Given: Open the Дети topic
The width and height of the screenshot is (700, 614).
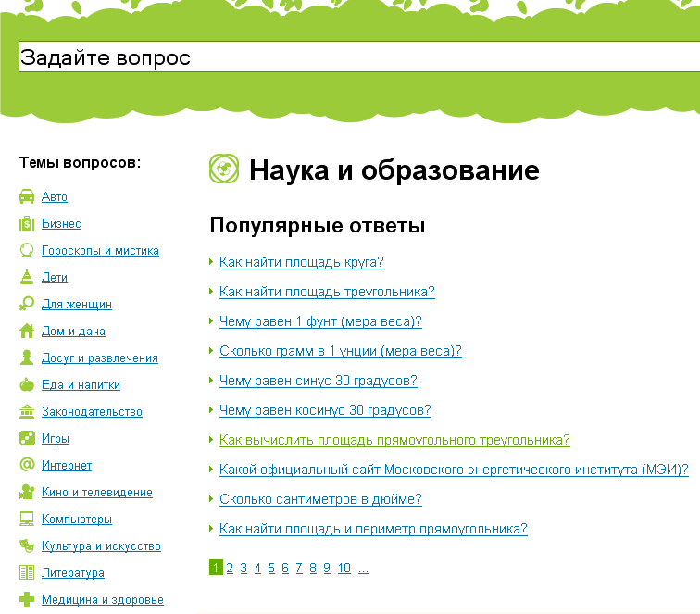Looking at the screenshot, I should click(55, 277).
